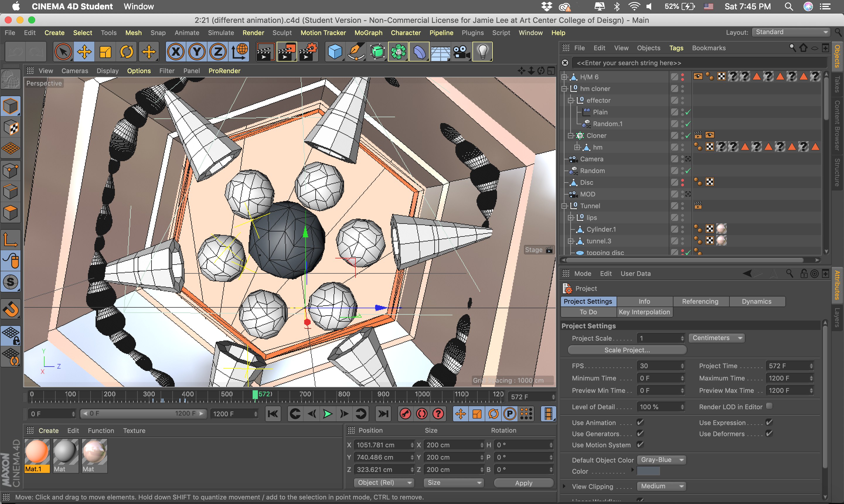
Task: Toggle Use Animation checkbox
Action: point(641,422)
